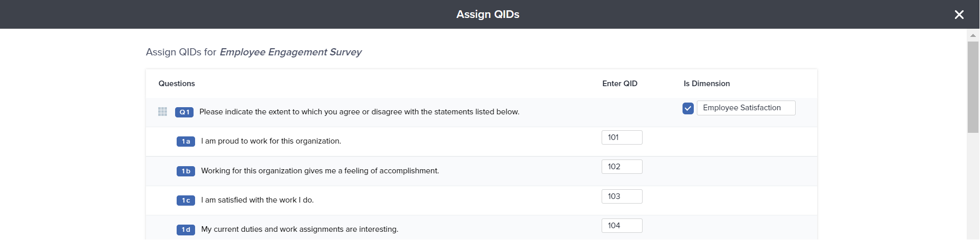Click the QID field containing 102
This screenshot has width=980, height=240.
622,167
